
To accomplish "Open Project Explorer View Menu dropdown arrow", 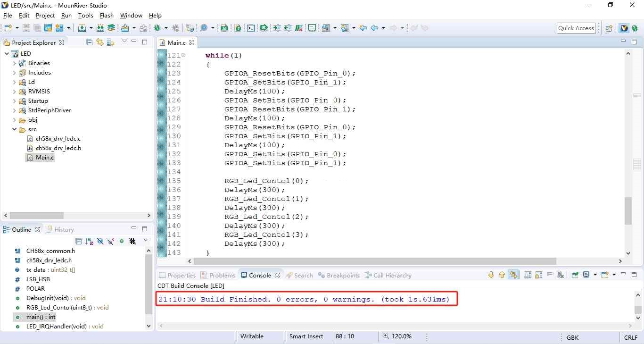I will pyautogui.click(x=124, y=42).
